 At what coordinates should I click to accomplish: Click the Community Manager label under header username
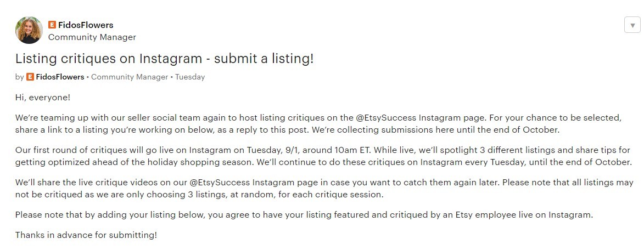(92, 37)
